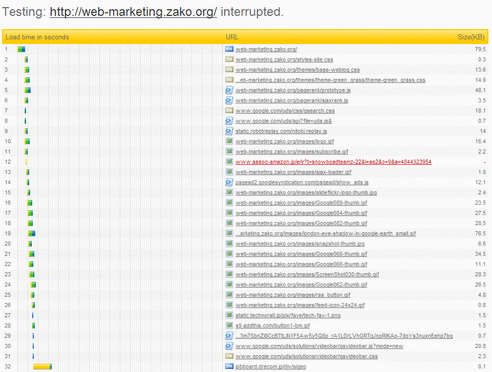Click the image icon beside snapshot-thumb.jpg
The height and width of the screenshot is (372, 492).
tap(229, 244)
